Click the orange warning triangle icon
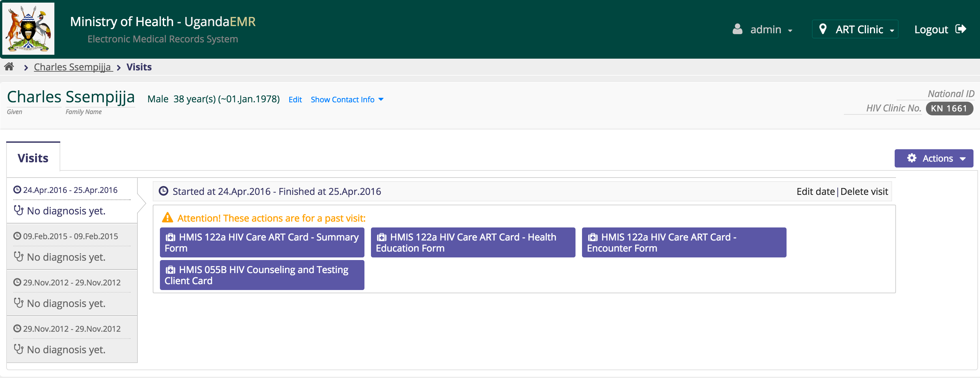This screenshot has width=980, height=378. 167,218
